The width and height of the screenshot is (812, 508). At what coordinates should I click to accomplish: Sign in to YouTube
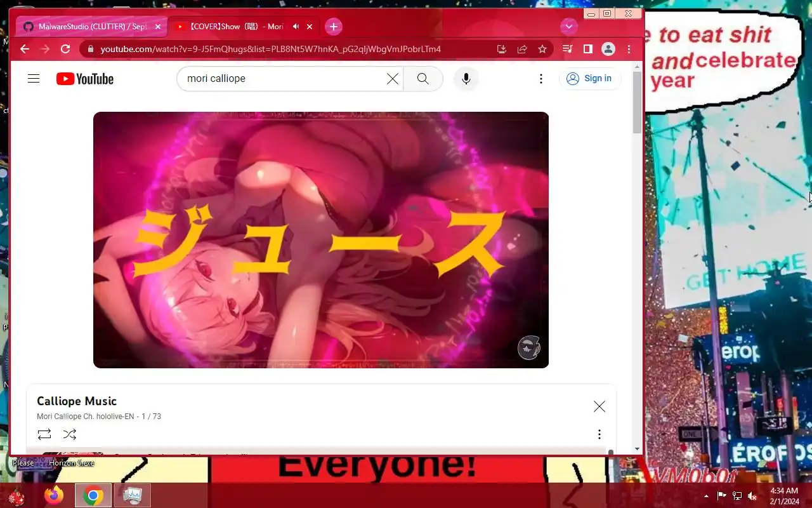click(589, 79)
